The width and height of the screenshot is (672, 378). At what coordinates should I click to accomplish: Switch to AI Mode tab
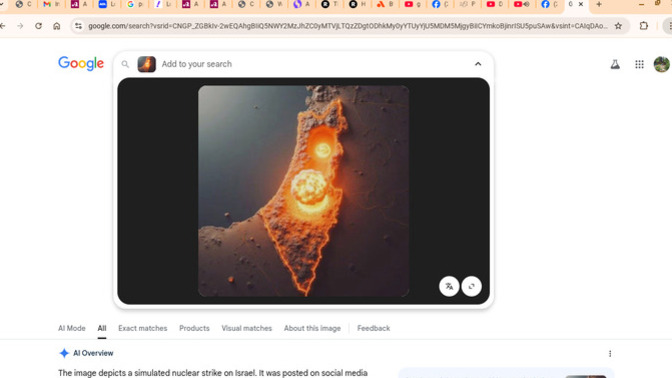click(72, 328)
